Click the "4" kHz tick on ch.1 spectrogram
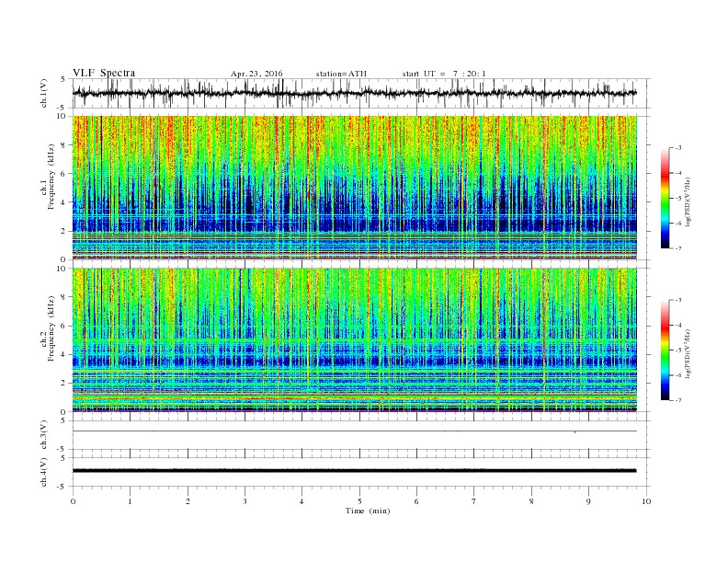 coord(64,202)
